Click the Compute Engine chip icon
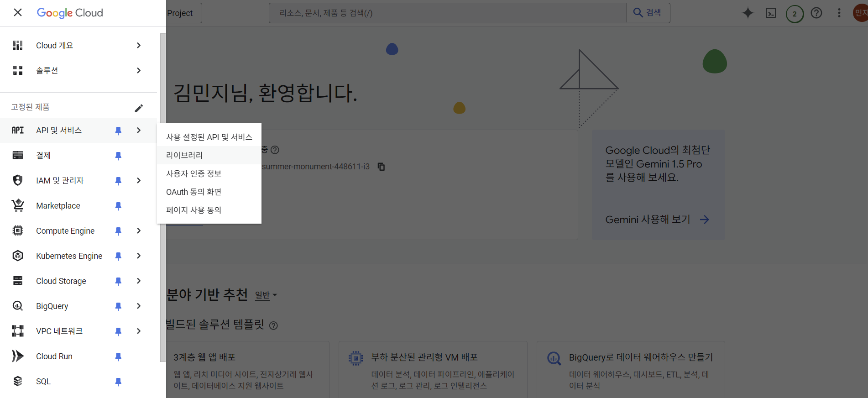 pyautogui.click(x=18, y=230)
